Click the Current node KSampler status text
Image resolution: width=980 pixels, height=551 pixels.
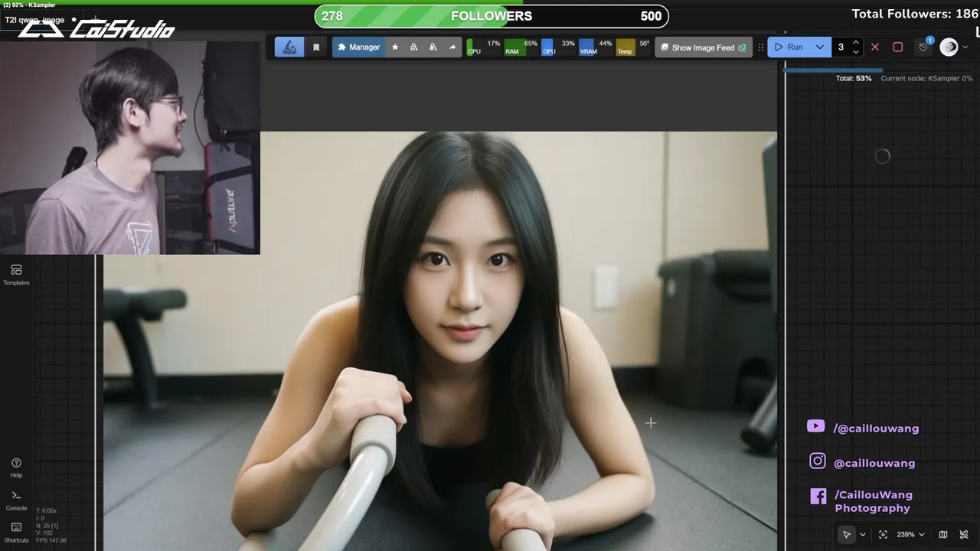[x=926, y=79]
